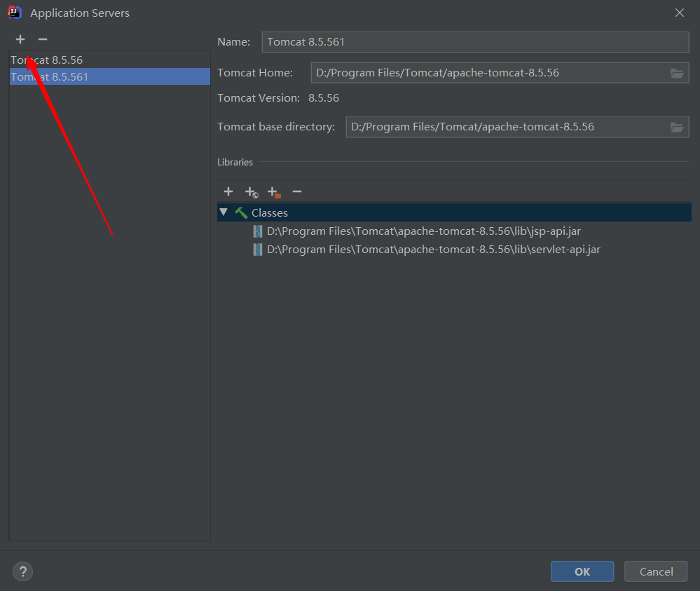Confirm with the OK button
Screen dimensions: 700x591
click(582, 571)
